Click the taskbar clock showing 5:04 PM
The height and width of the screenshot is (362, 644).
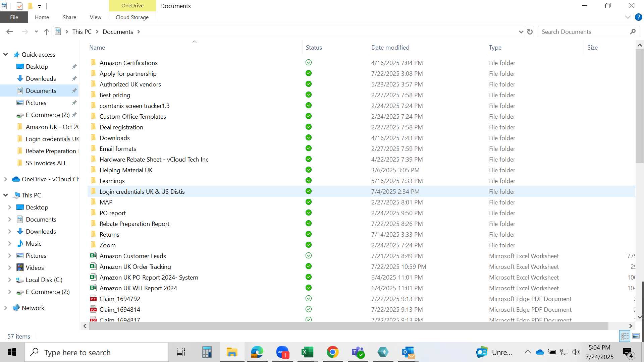[599, 352]
